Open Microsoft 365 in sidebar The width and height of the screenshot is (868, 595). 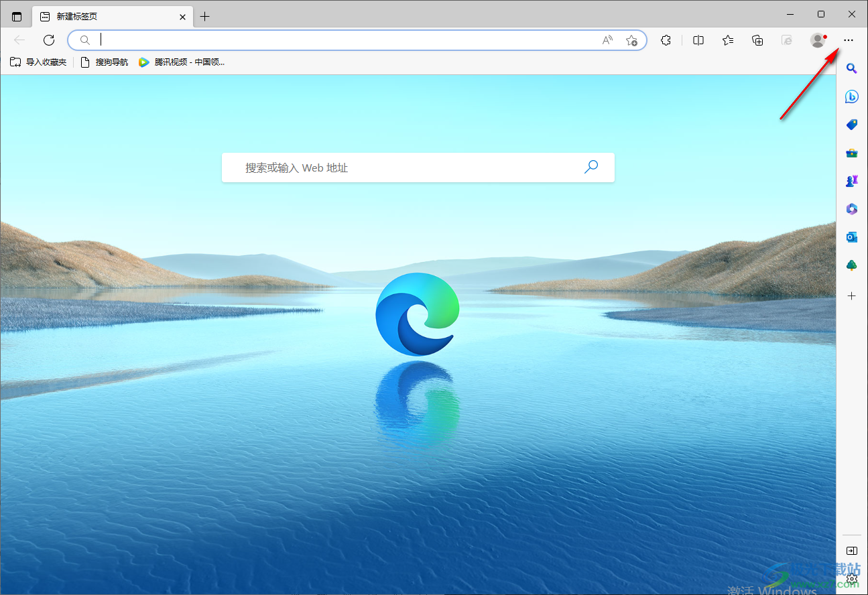[x=852, y=209]
